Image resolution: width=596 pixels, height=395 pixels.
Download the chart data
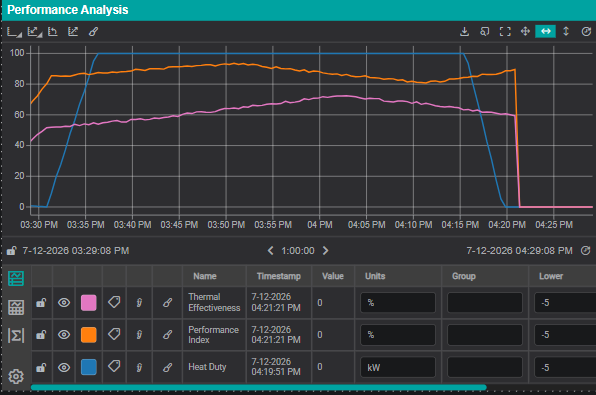tap(464, 32)
